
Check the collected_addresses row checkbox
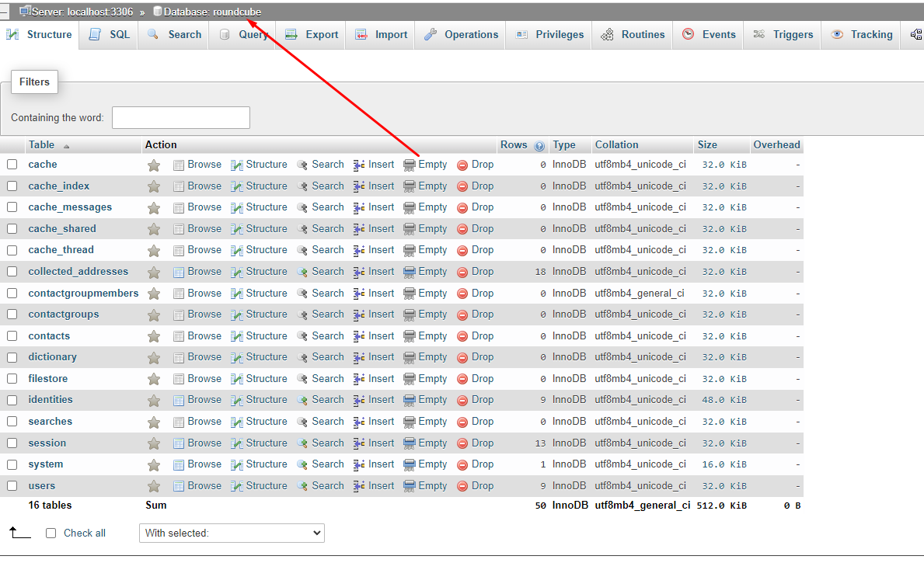pos(12,272)
